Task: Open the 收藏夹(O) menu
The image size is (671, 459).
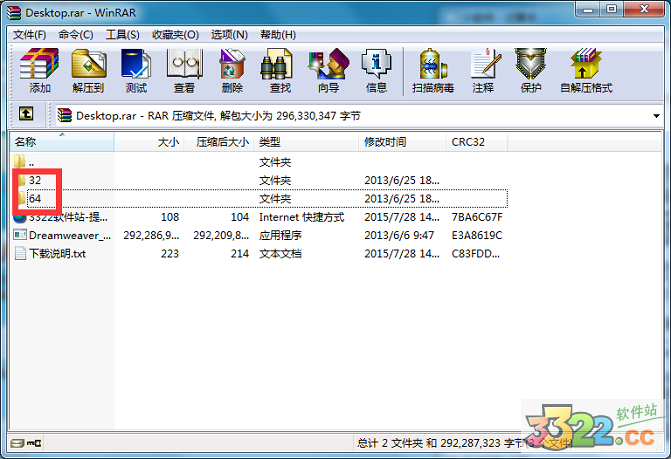Action: pos(175,35)
